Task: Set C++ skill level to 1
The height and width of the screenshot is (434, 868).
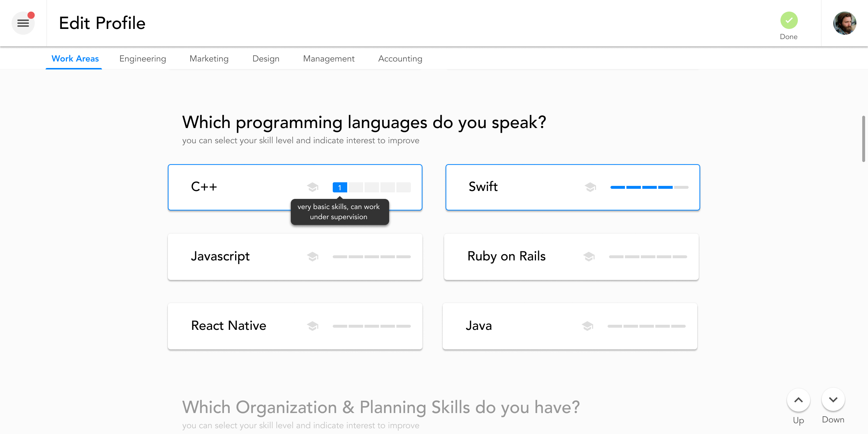Action: click(x=340, y=187)
